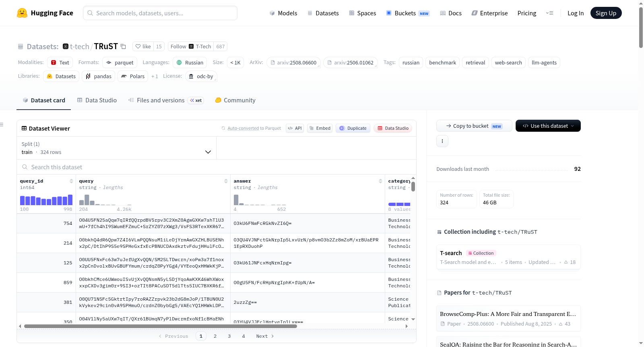Image resolution: width=644 pixels, height=347 pixels.
Task: Click the Sign Up button
Action: (606, 13)
